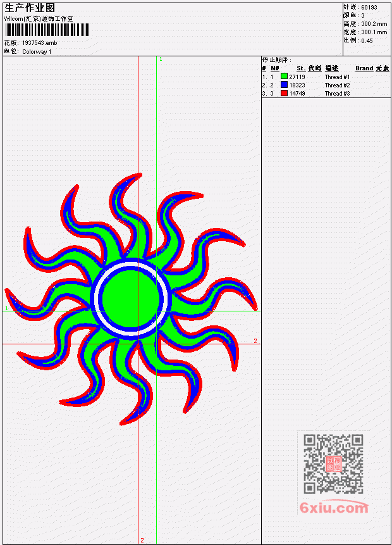Select the Wilcom studio name line
The image size is (392, 545).
[x=39, y=19]
